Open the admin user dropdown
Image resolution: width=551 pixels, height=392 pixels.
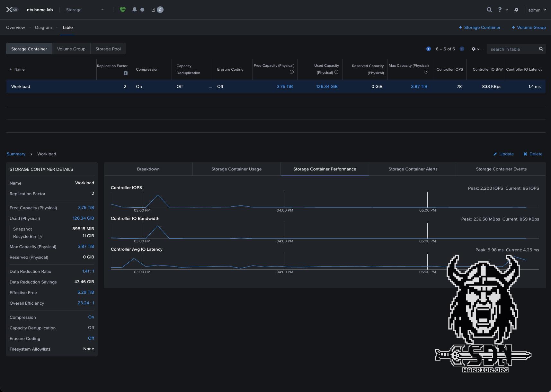coord(537,10)
